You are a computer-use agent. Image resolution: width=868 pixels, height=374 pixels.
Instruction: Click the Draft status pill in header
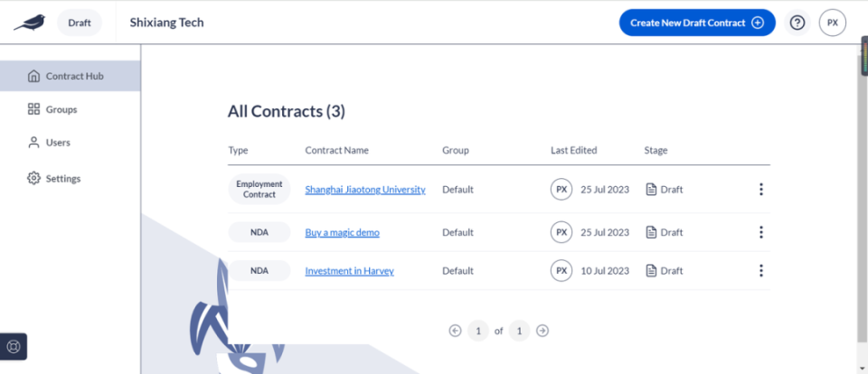point(80,23)
